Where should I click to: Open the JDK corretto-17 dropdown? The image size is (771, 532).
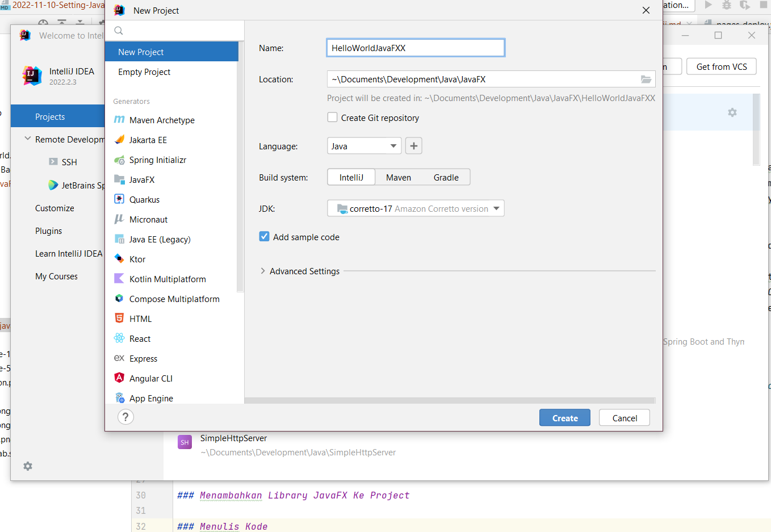pyautogui.click(x=416, y=208)
